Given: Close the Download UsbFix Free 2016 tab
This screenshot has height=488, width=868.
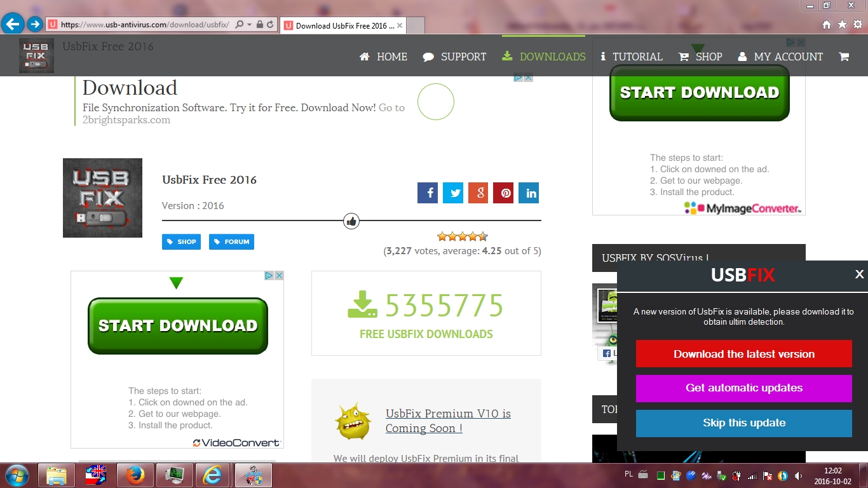Looking at the screenshot, I should (400, 26).
